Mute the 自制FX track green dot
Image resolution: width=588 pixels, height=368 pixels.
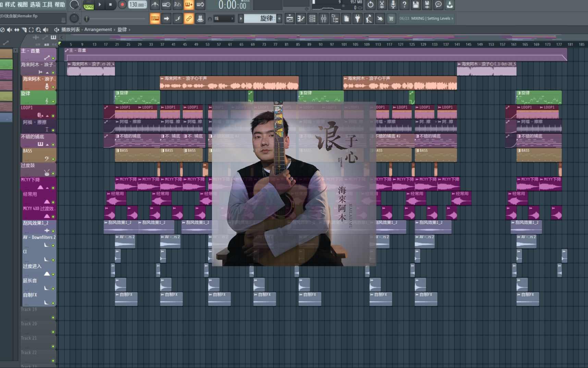(x=53, y=303)
